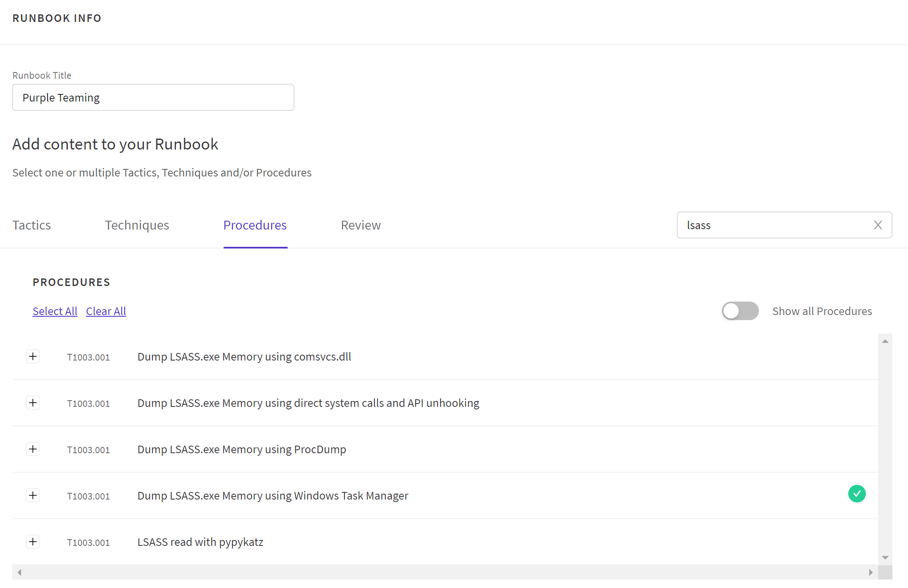Go to the Review tab

coord(361,225)
